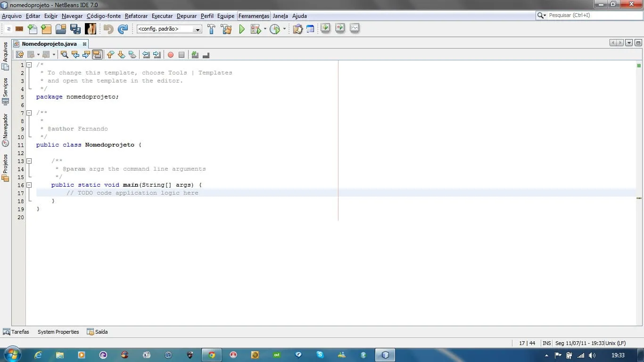Open Google Chrome from the taskbar
This screenshot has height=362, width=644.
pyautogui.click(x=212, y=355)
